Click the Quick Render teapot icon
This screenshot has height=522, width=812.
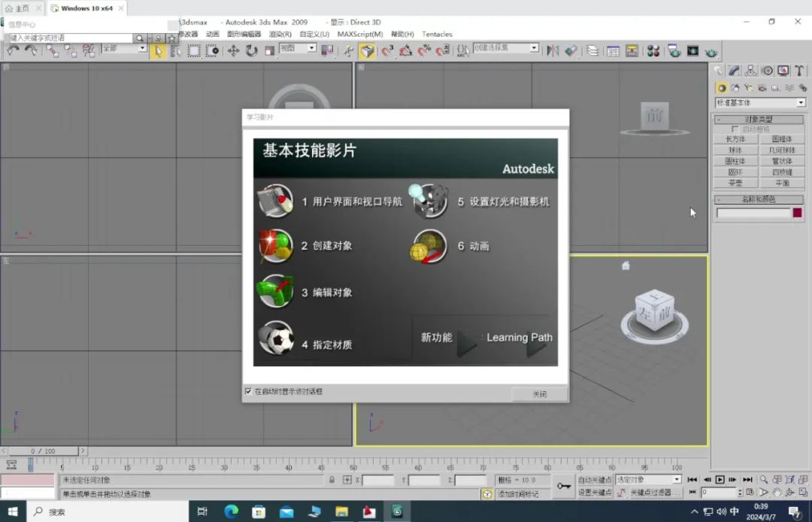pos(711,51)
